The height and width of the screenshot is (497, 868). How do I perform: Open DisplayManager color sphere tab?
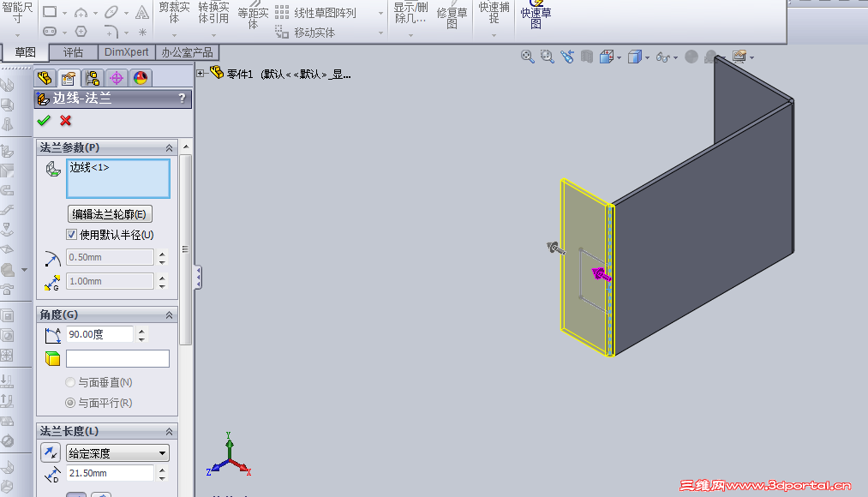click(141, 77)
